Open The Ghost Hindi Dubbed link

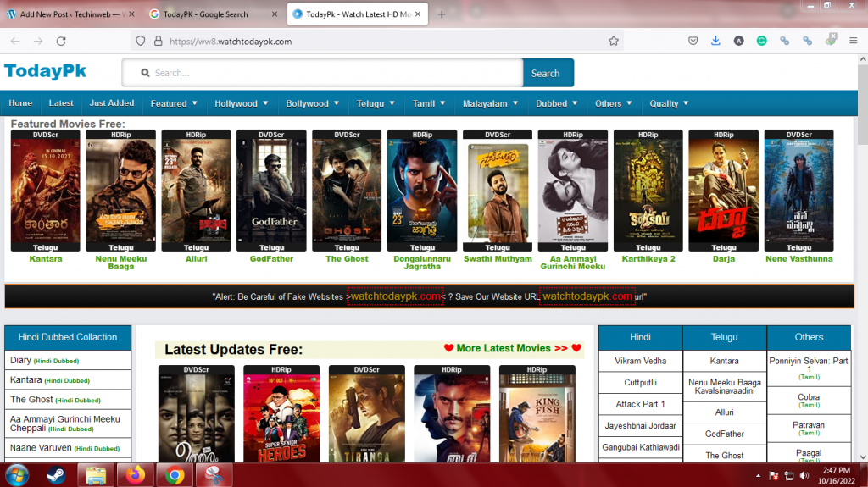(55, 400)
